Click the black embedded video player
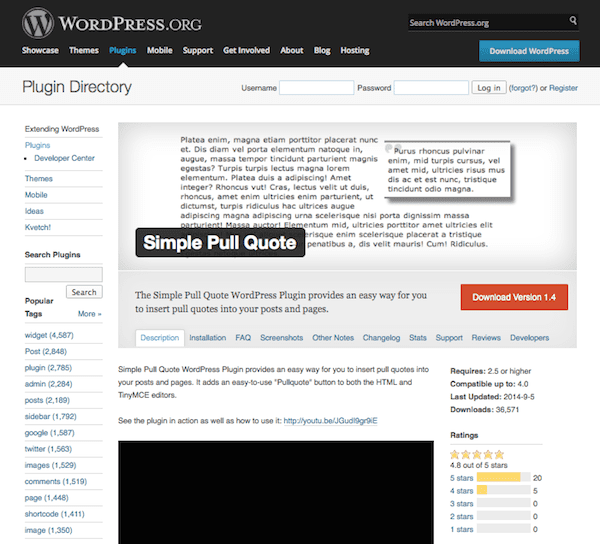The height and width of the screenshot is (544, 600). click(276, 492)
